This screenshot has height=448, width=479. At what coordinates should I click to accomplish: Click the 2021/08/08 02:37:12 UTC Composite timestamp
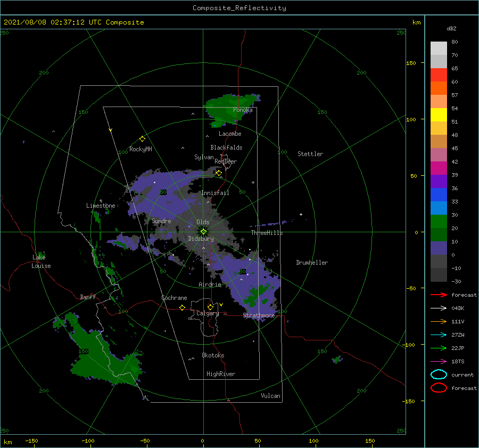point(73,22)
